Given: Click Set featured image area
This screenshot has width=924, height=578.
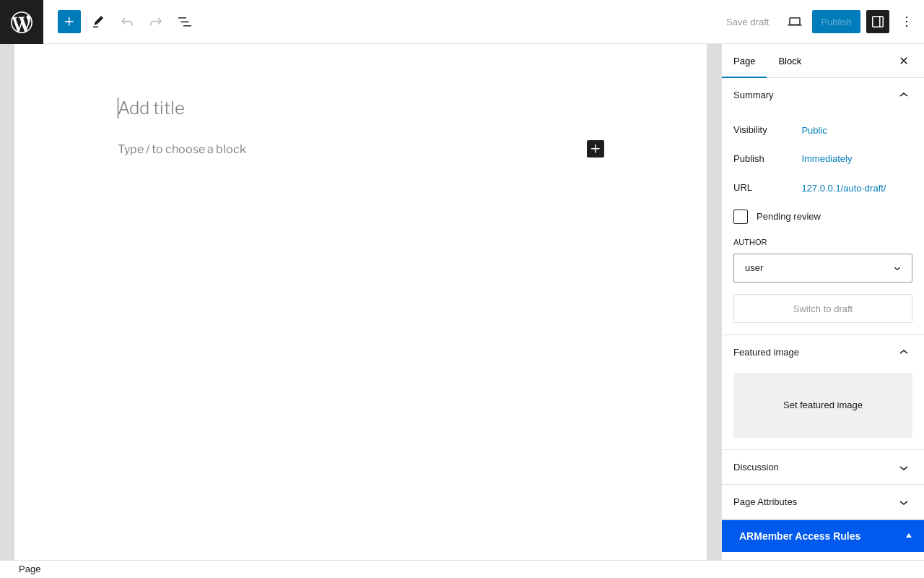Looking at the screenshot, I should pos(823,405).
